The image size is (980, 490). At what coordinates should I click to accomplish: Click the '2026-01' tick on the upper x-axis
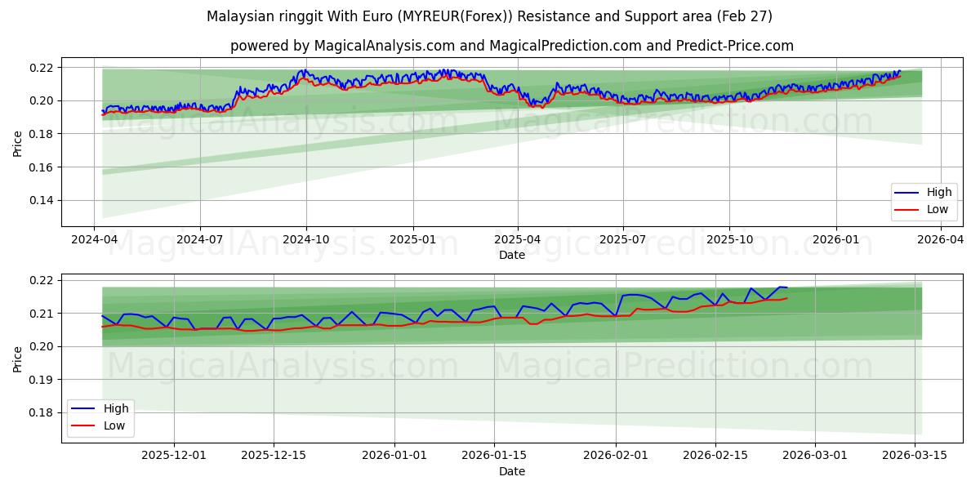point(836,239)
